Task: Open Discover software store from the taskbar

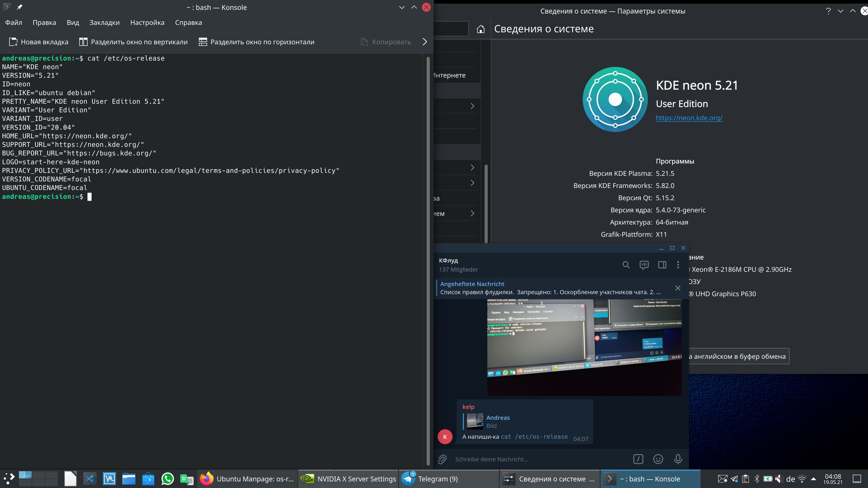Action: (x=148, y=479)
